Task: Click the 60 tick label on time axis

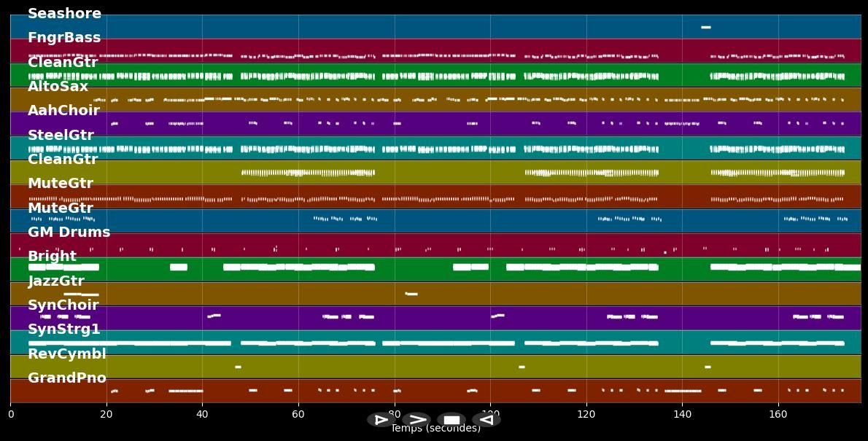Action: pyautogui.click(x=298, y=414)
